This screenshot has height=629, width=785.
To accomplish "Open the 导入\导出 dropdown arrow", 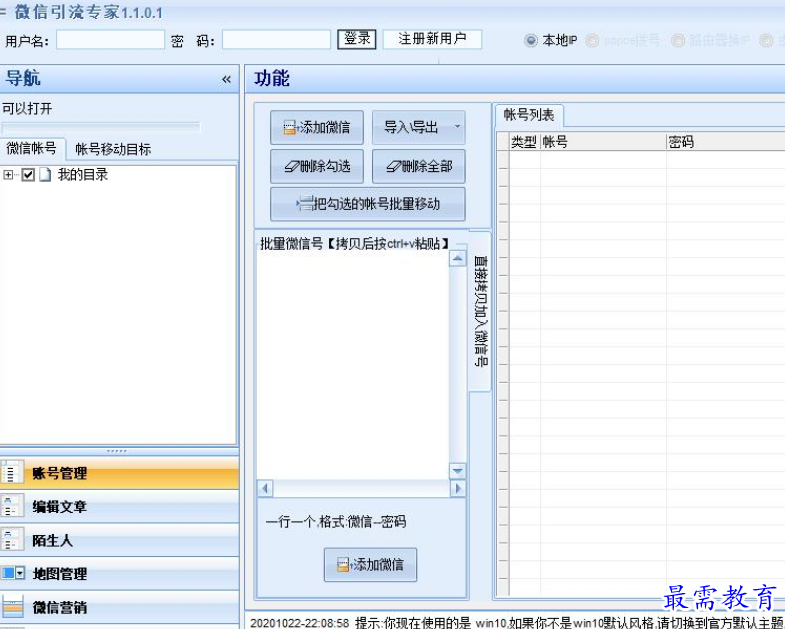I will coord(457,127).
